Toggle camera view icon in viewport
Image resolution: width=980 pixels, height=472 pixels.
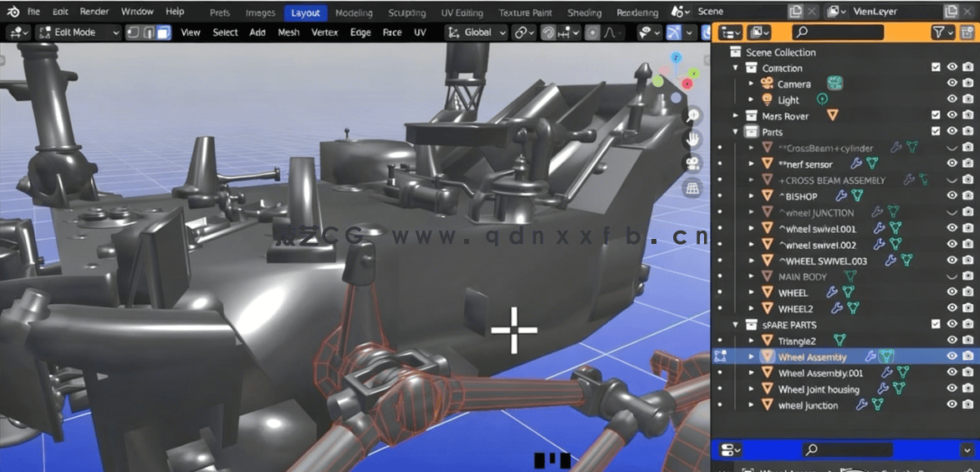point(692,164)
